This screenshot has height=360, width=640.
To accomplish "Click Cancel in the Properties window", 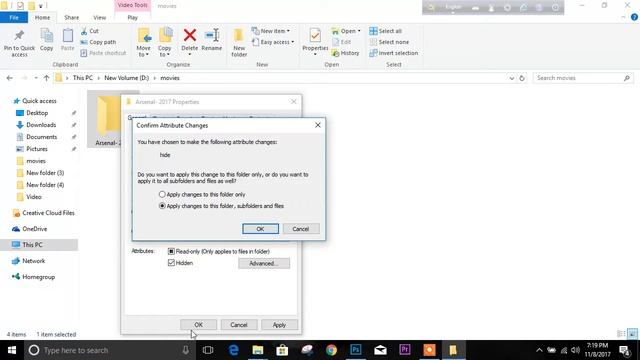I will 239,325.
